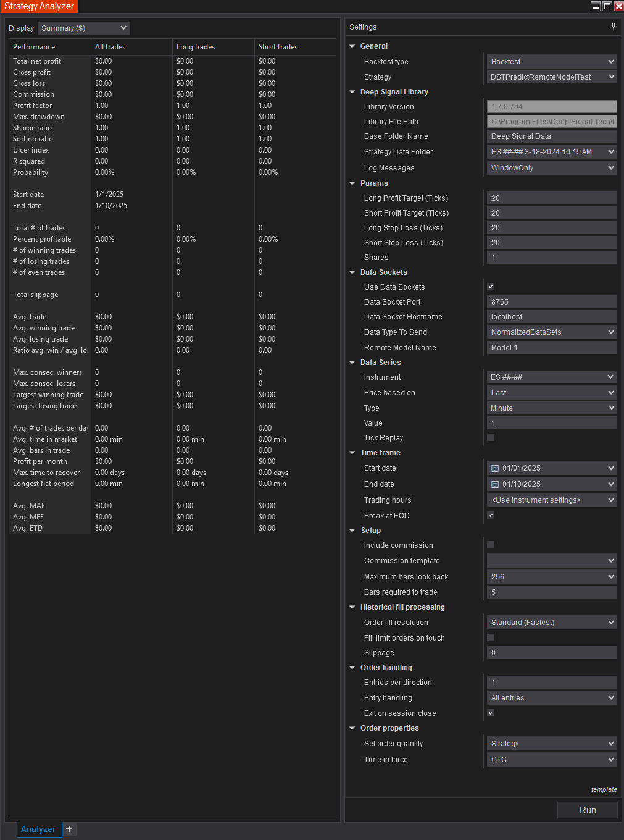This screenshot has width=624, height=840.
Task: Open the Strategy dropdown showing DSTPredictRemoteModelTest
Action: [x=552, y=77]
